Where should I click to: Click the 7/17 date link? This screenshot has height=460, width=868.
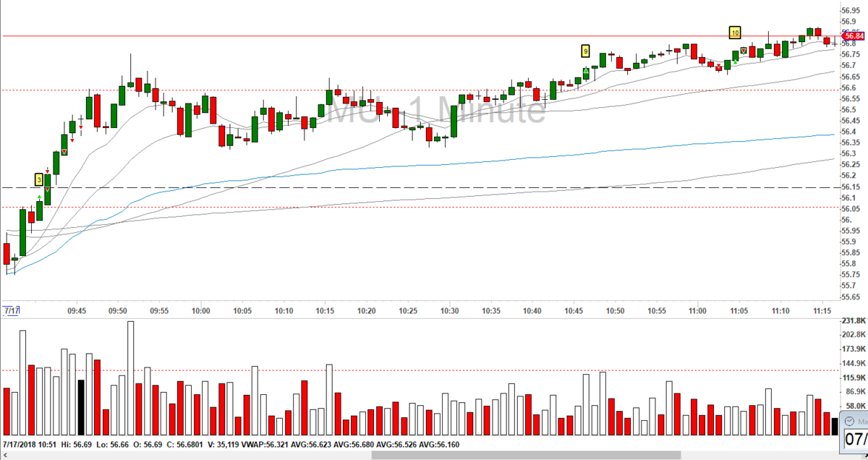point(10,310)
